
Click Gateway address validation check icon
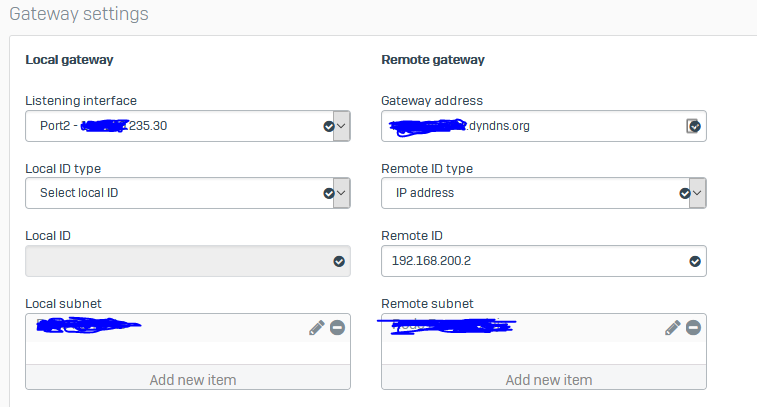pos(693,126)
